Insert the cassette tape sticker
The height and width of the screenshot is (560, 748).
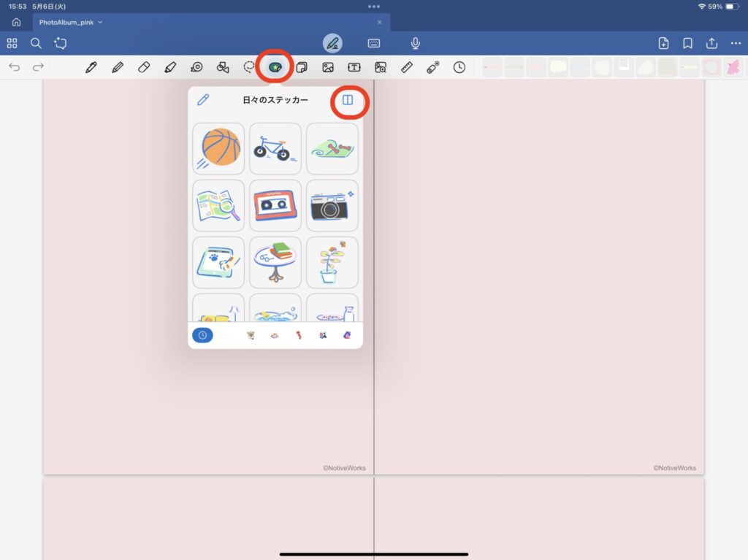[x=275, y=206]
